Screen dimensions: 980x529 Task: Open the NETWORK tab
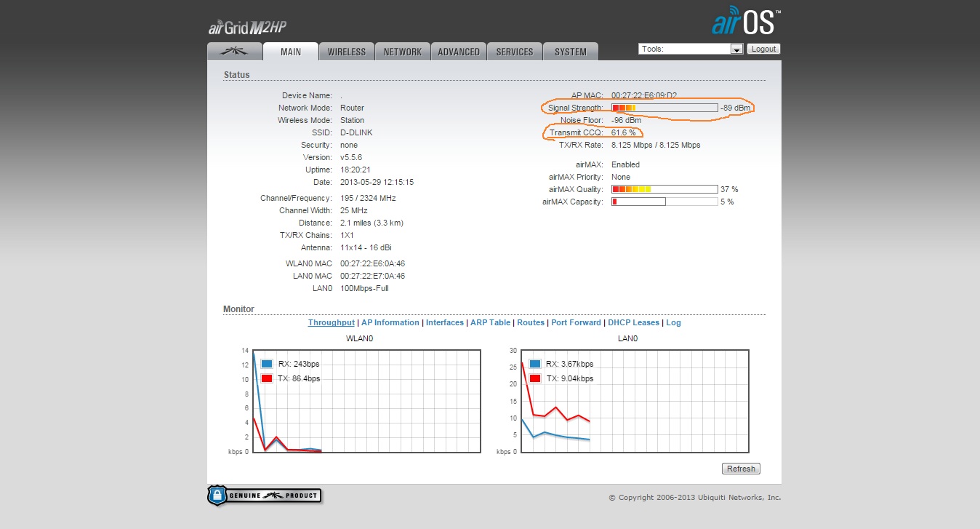pyautogui.click(x=403, y=52)
